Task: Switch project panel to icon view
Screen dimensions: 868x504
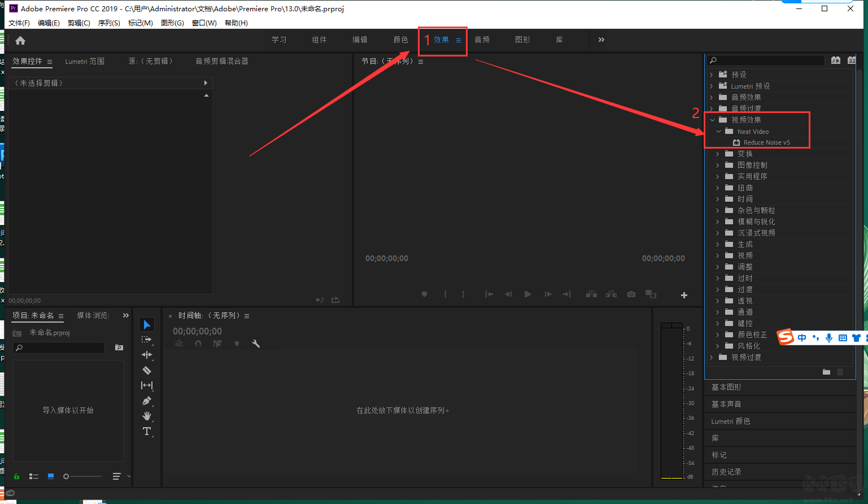Action: (x=51, y=476)
